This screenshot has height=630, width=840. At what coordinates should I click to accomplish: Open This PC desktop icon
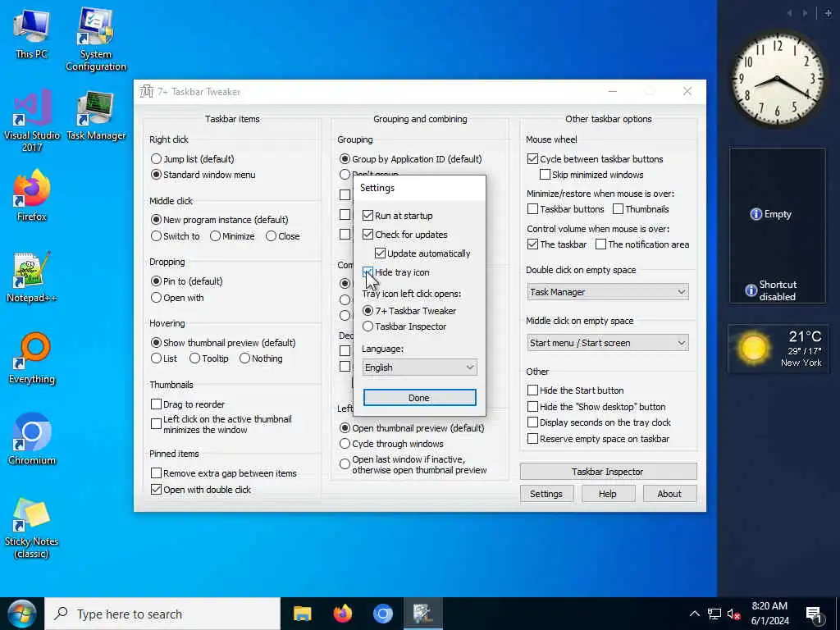click(x=31, y=33)
